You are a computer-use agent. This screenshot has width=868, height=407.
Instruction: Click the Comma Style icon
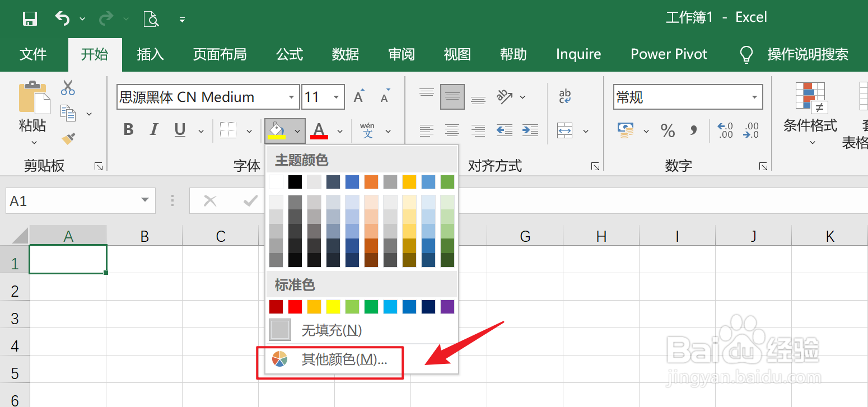[694, 130]
